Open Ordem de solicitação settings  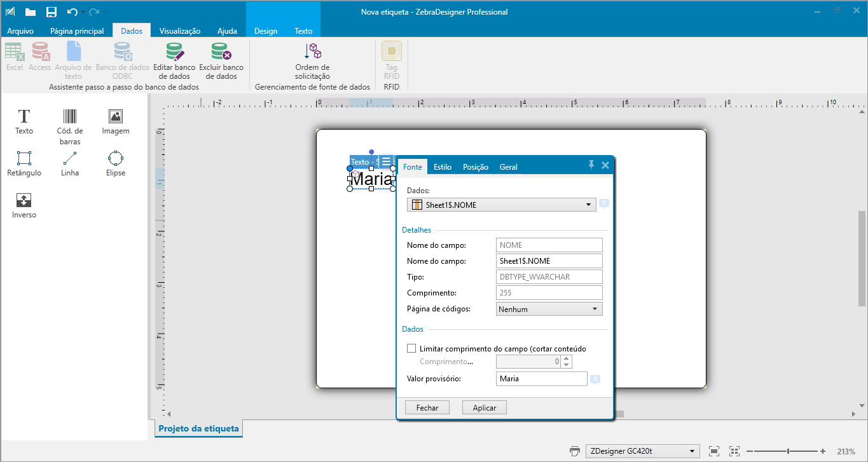(x=312, y=60)
